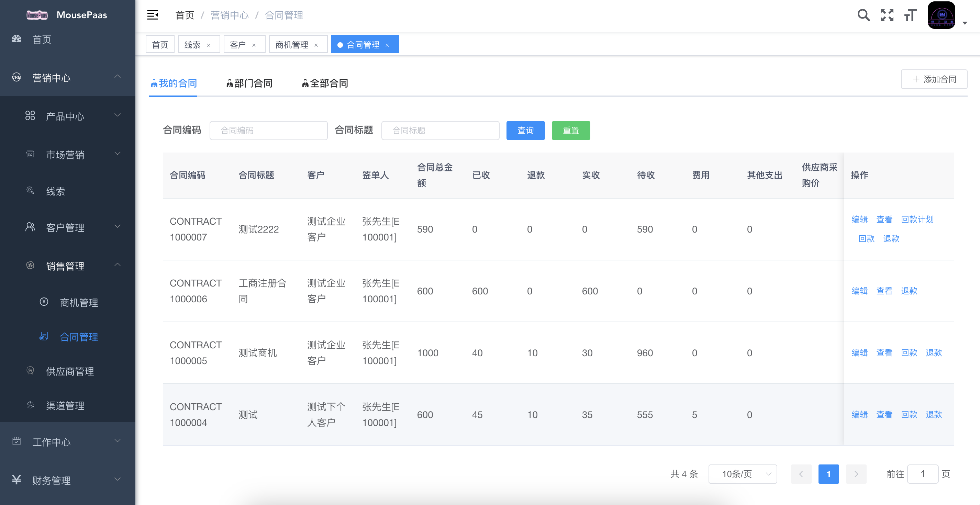Click 退款 for CONTRACT1000004

pos(934,415)
